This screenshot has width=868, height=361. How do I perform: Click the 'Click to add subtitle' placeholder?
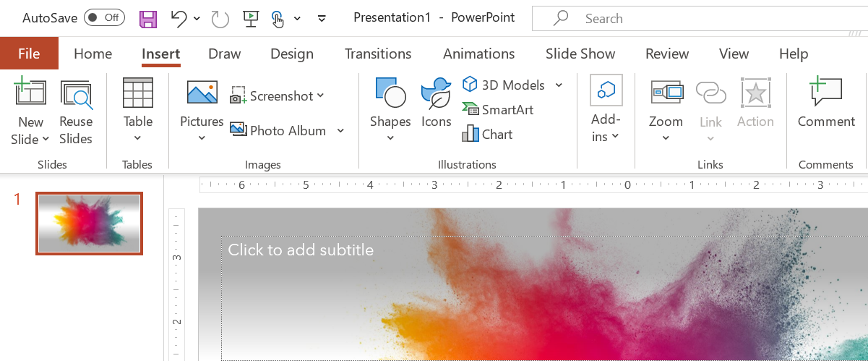tap(301, 250)
